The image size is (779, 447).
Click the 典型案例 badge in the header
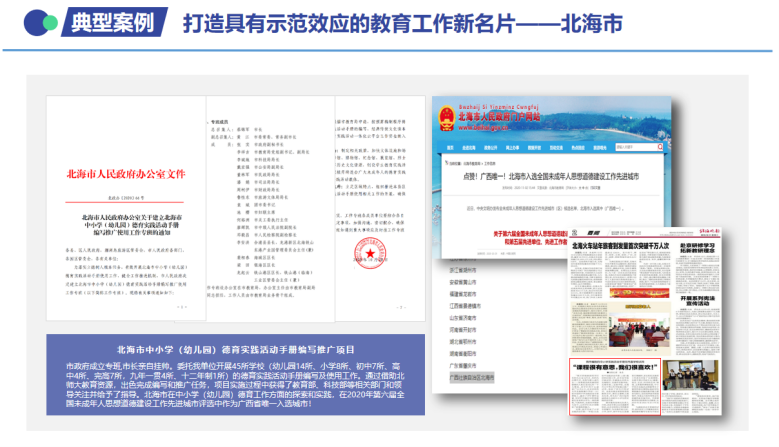pos(114,22)
